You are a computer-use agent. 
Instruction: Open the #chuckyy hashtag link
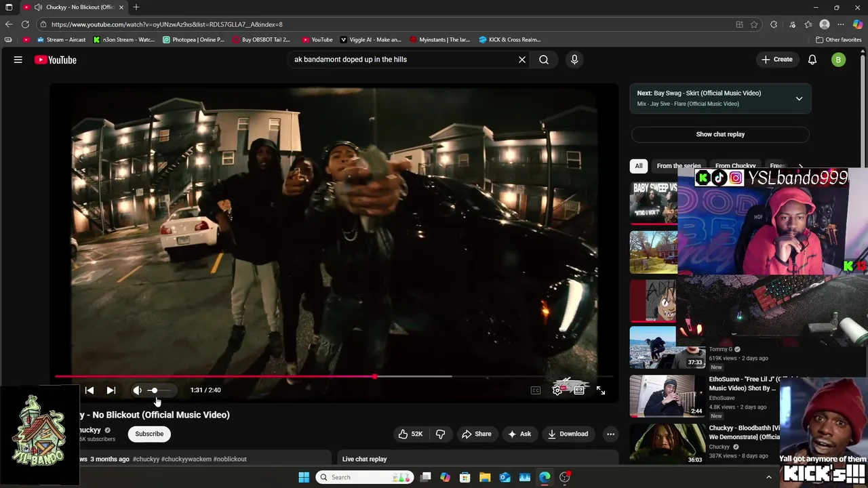[146, 459]
